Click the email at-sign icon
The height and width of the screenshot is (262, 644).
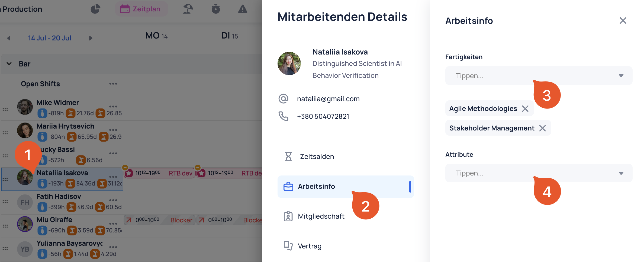coord(283,98)
